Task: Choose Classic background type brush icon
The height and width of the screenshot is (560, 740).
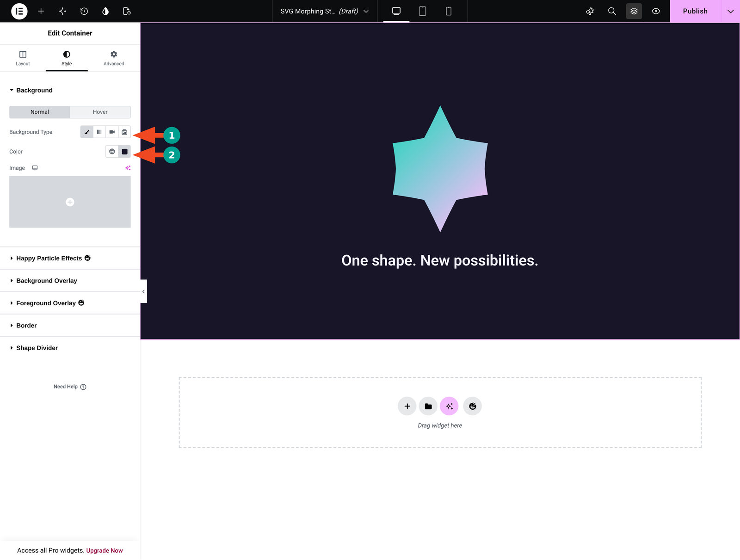Action: point(87,132)
